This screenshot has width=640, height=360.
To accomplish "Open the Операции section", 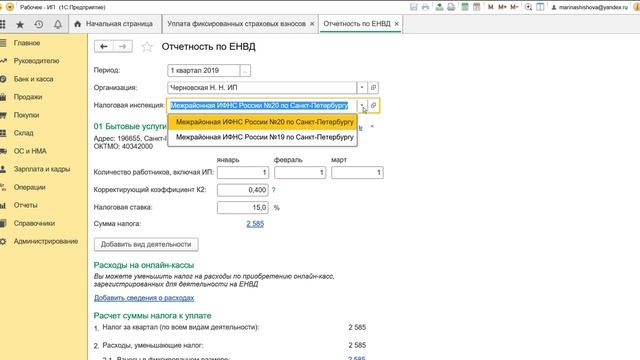I will click(x=29, y=187).
